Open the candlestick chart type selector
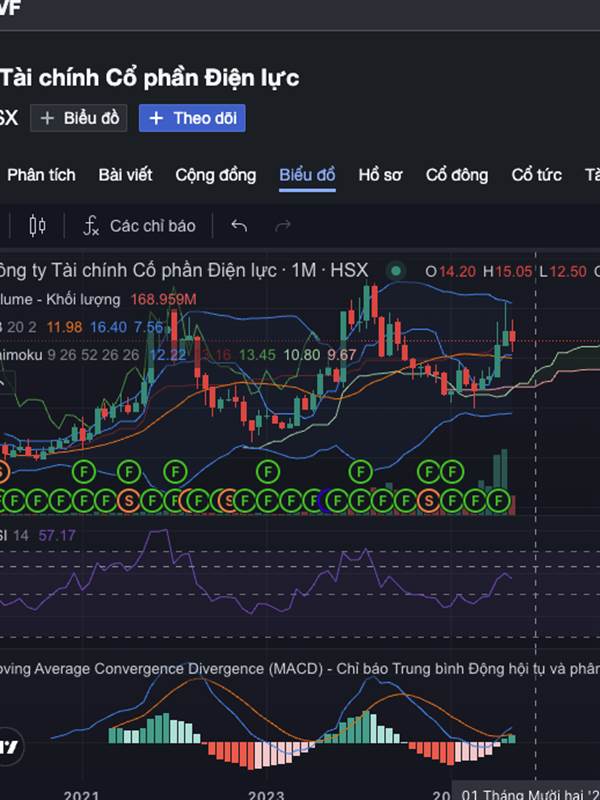Image resolution: width=600 pixels, height=800 pixels. point(38,226)
